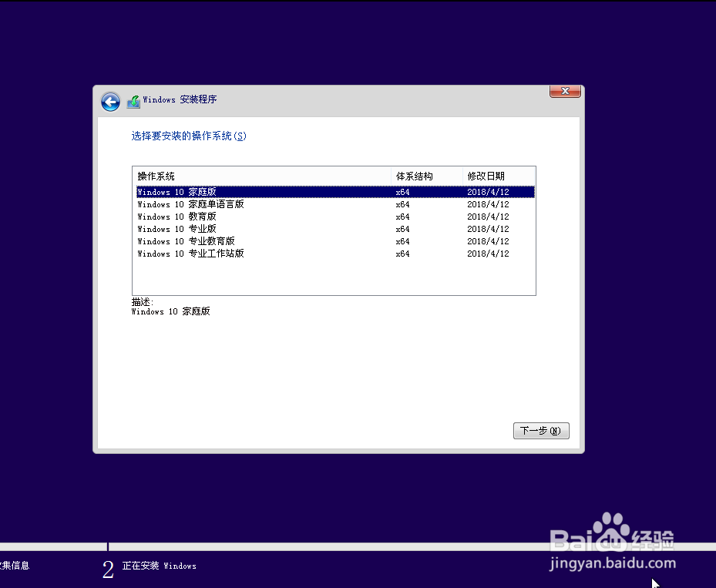
Task: Close the Windows Setup dialog
Action: point(565,91)
